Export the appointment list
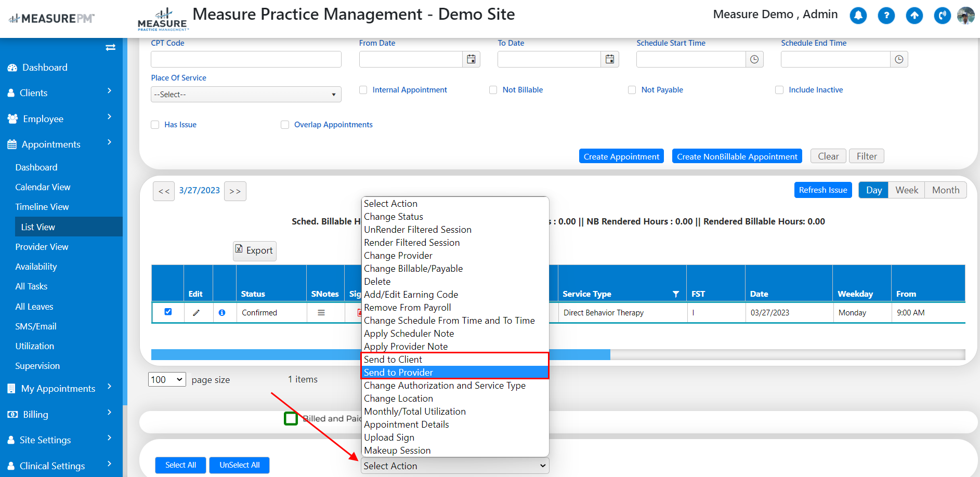Viewport: 980px width, 477px height. click(255, 251)
